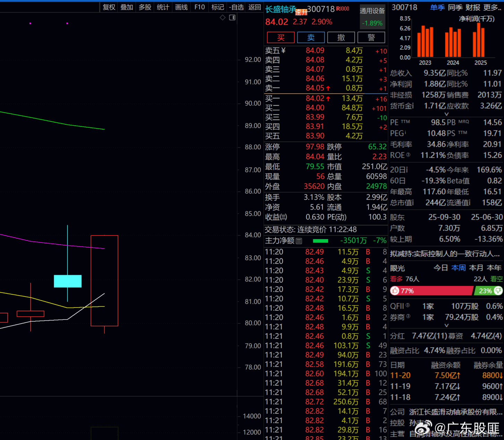The height and width of the screenshot is (440, 504).
Task: Click the 警 alert button
Action: pyautogui.click(x=371, y=37)
